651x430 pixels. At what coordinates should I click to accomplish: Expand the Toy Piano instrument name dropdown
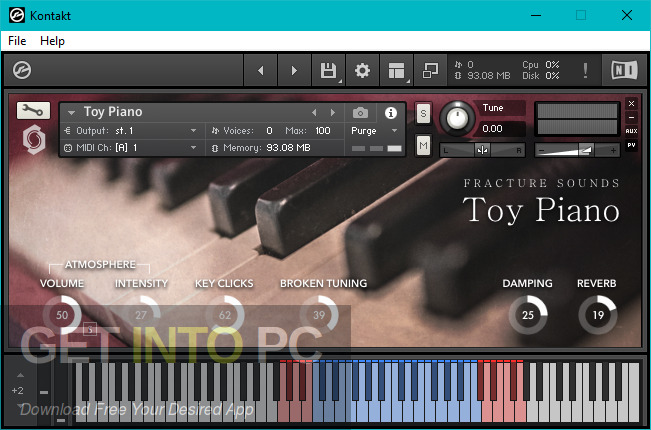click(x=71, y=112)
